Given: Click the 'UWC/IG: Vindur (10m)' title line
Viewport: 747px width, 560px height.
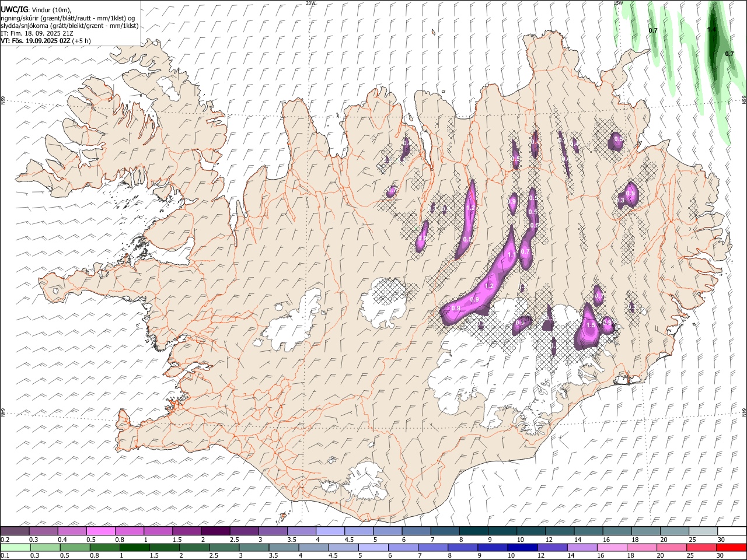Looking at the screenshot, I should [36, 10].
